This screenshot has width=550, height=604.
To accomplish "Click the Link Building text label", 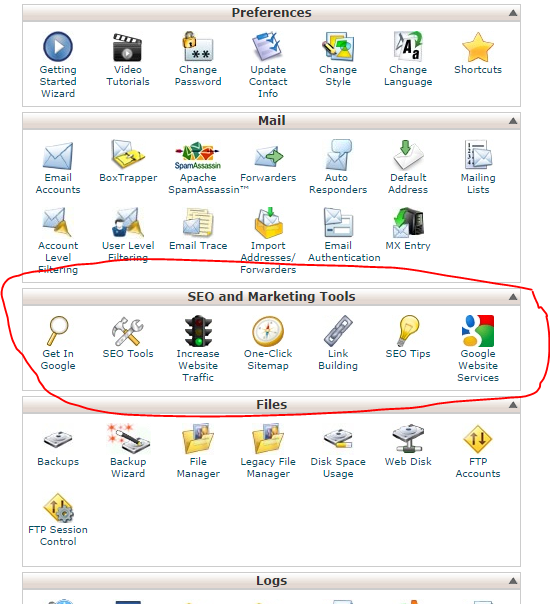I will coord(338,359).
